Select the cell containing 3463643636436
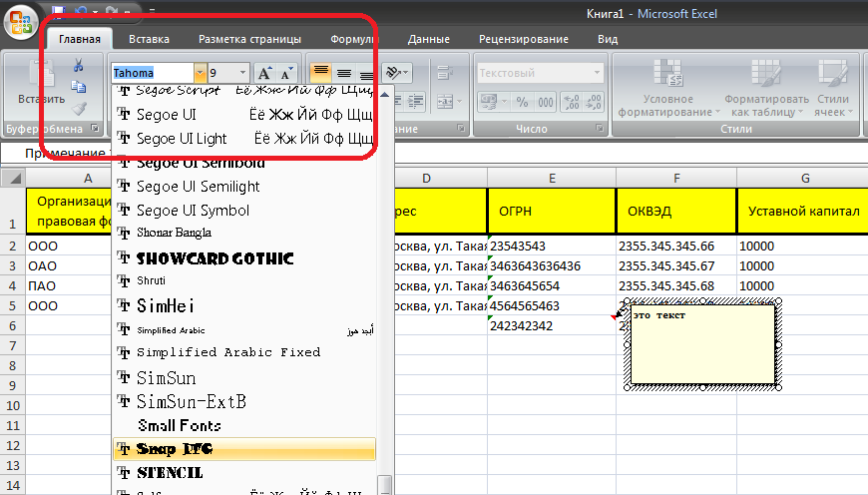Screen dimensions: 868x495 pos(552,265)
